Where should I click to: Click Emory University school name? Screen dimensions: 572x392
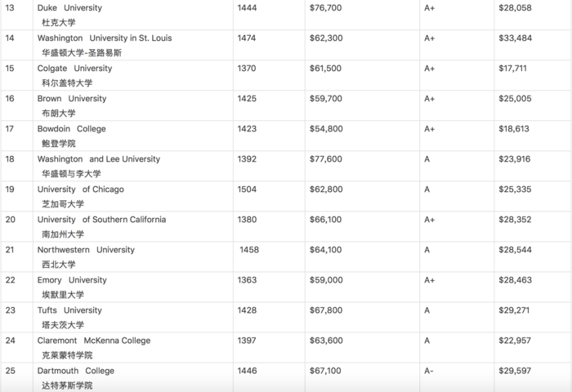[x=72, y=280]
